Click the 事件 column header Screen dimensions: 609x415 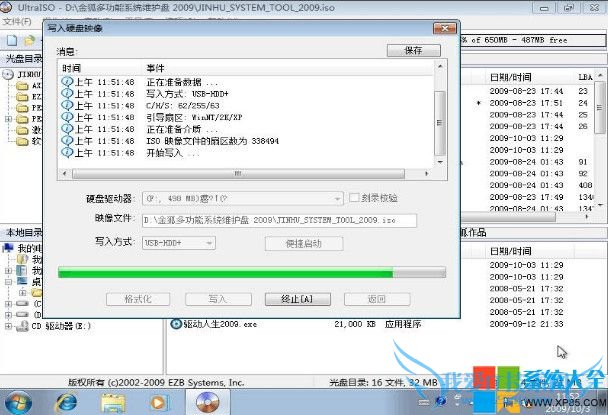[155, 68]
